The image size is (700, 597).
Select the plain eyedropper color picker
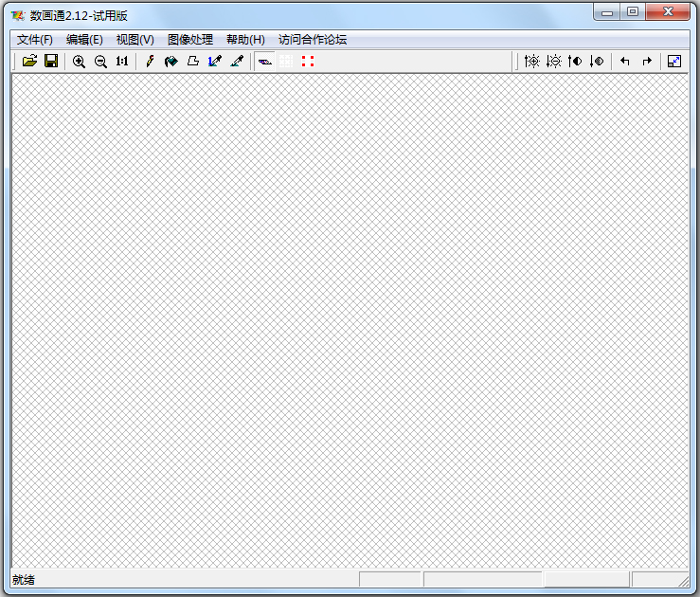237,62
